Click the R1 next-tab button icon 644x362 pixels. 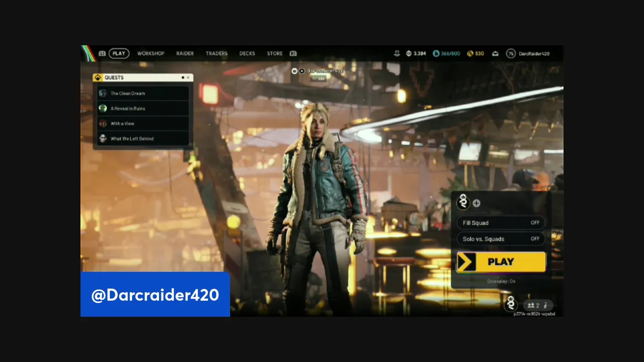pos(293,53)
